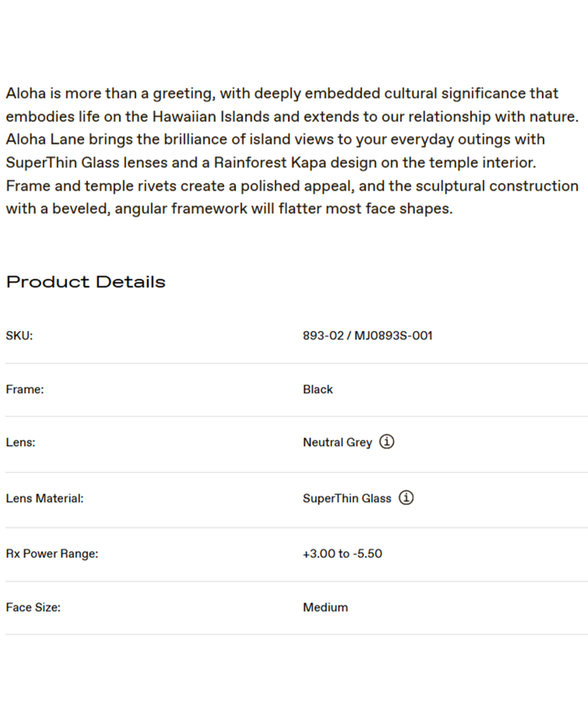Click the Face Size label

tap(33, 607)
